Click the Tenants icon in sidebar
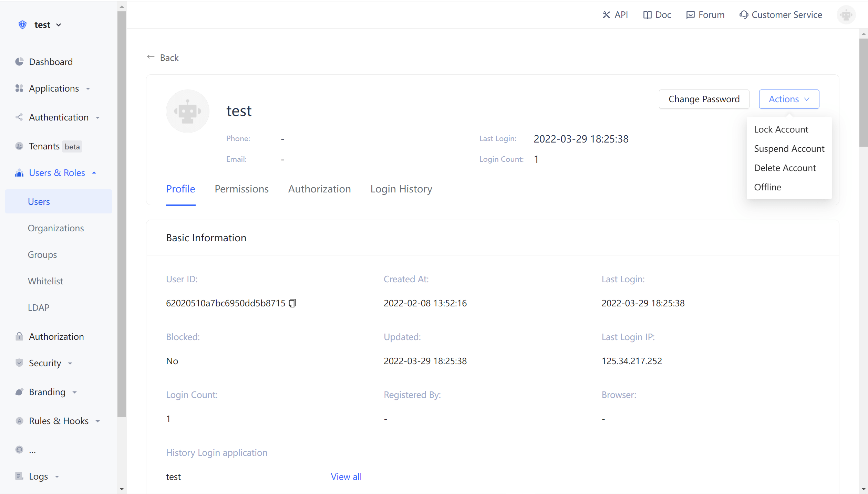 tap(19, 146)
